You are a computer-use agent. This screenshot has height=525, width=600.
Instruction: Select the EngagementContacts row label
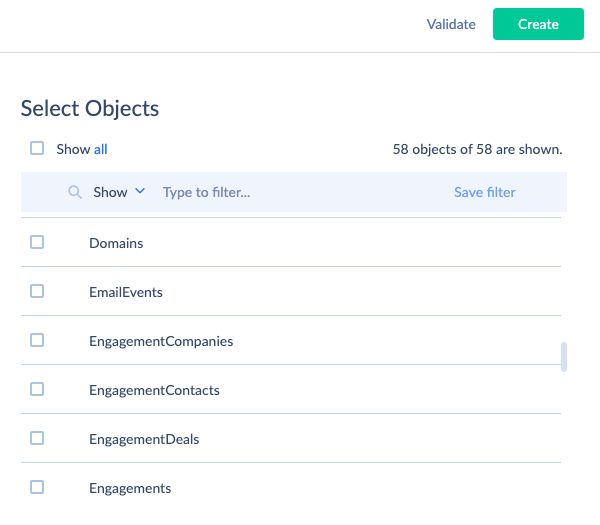pyautogui.click(x=154, y=390)
